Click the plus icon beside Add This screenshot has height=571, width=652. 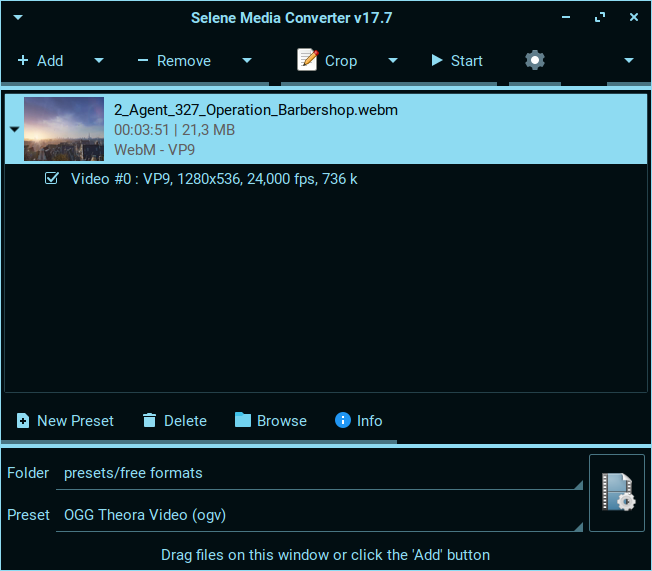[x=23, y=61]
